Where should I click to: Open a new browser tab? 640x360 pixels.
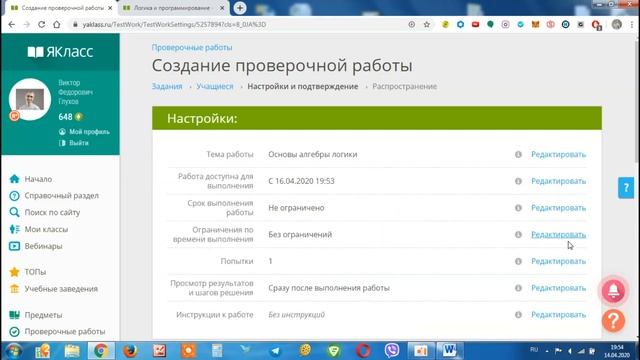click(x=240, y=8)
